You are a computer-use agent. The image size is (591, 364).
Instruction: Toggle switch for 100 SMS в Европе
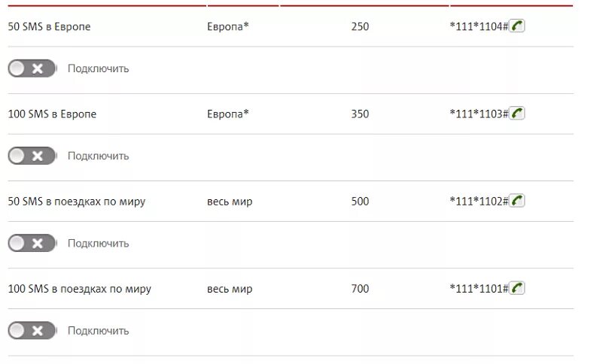pyautogui.click(x=32, y=156)
